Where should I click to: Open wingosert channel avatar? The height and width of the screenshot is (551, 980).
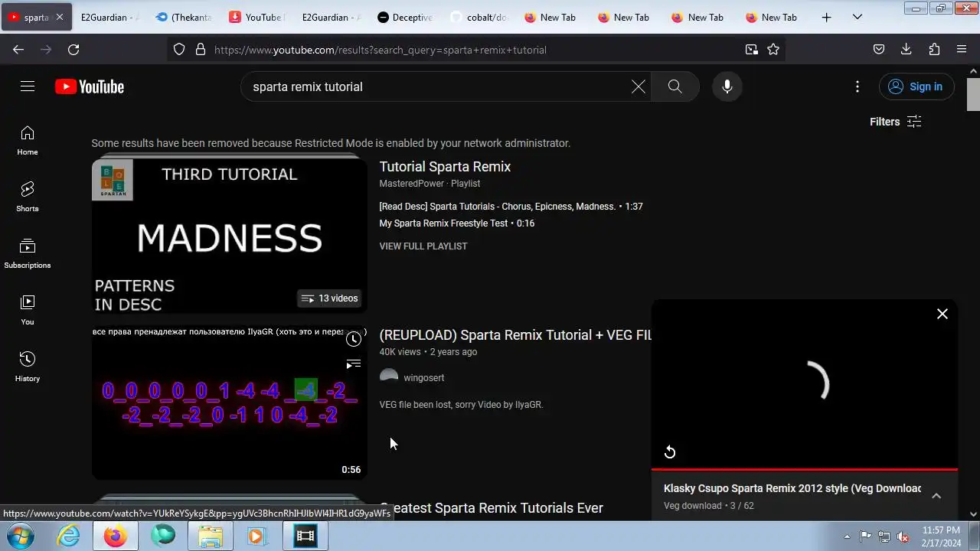coord(389,378)
